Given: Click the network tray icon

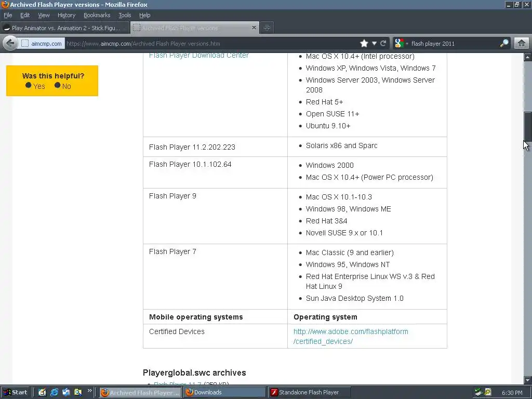Looking at the screenshot, I should coord(478,392).
